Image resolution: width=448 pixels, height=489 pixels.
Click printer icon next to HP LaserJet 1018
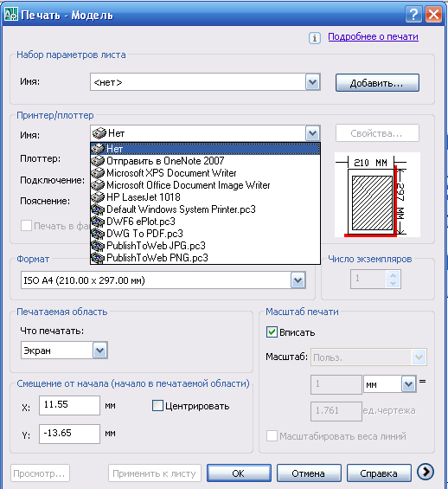tap(98, 197)
